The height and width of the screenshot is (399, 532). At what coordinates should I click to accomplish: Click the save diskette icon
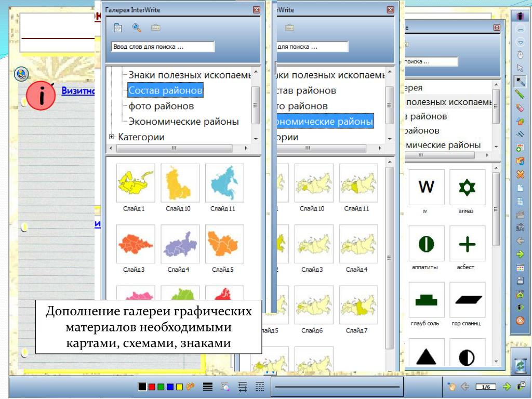coord(520,281)
